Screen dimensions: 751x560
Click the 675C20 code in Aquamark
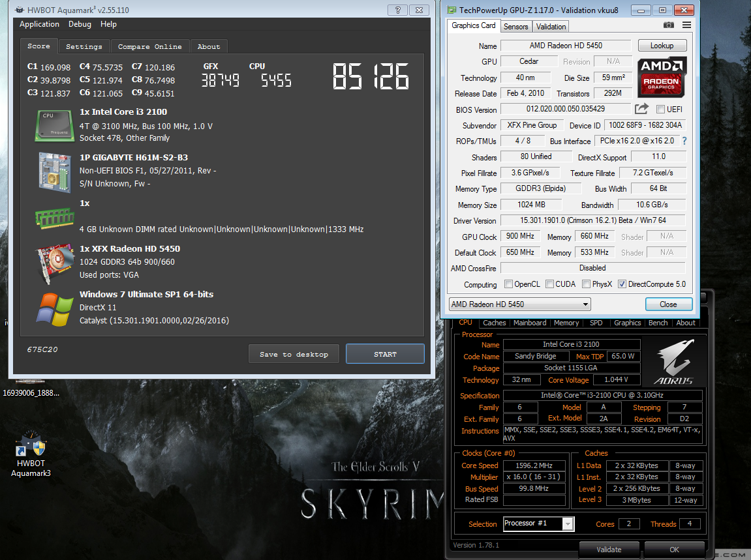42,349
